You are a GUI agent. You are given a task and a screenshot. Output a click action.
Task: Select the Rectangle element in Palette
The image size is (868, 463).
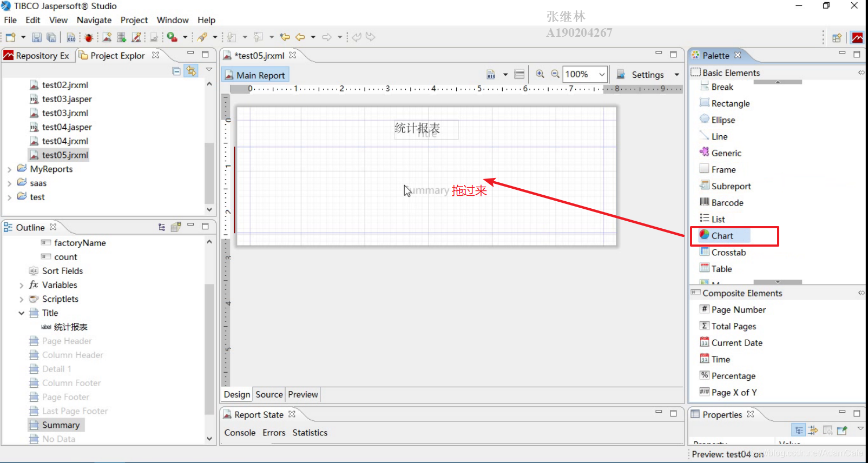click(x=725, y=103)
